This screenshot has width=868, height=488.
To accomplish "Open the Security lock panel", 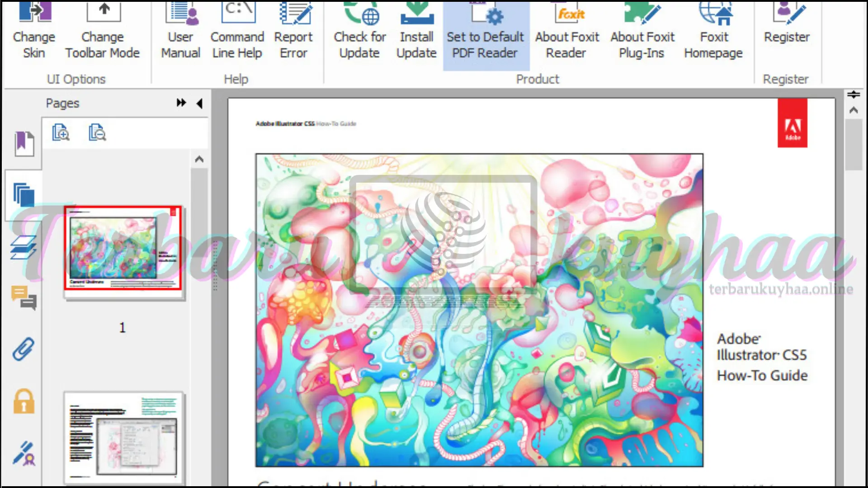I will click(24, 401).
